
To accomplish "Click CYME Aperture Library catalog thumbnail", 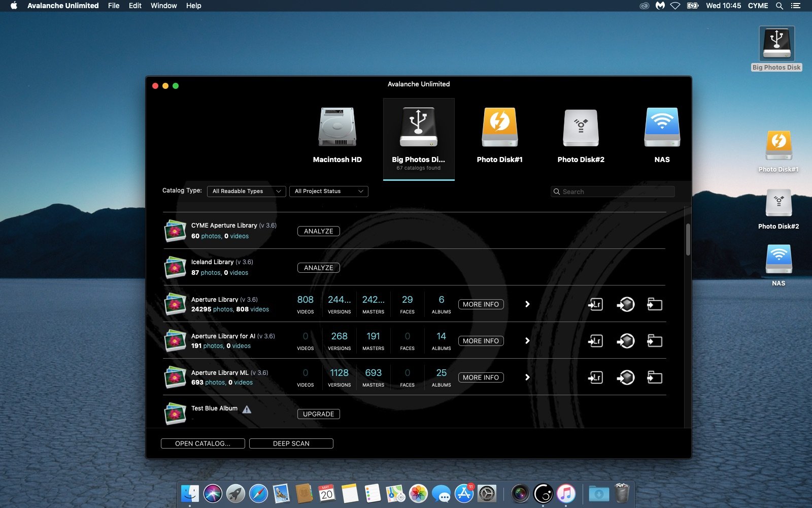I will 175,231.
